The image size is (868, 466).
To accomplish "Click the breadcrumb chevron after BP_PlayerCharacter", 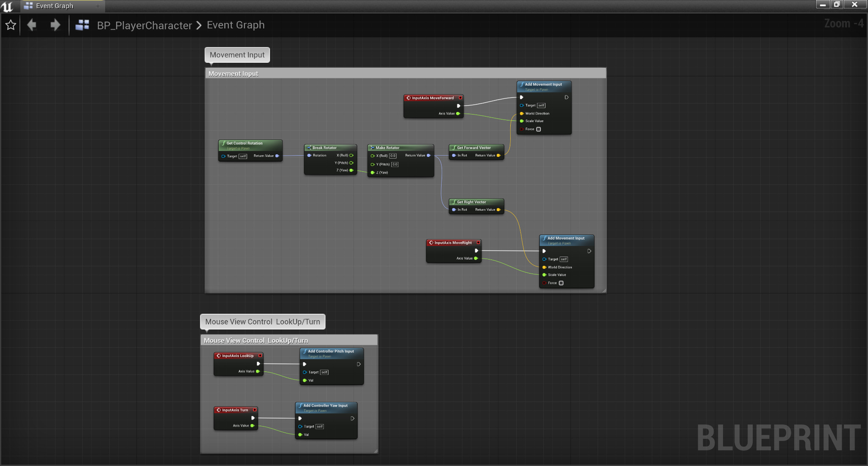I will [x=199, y=25].
